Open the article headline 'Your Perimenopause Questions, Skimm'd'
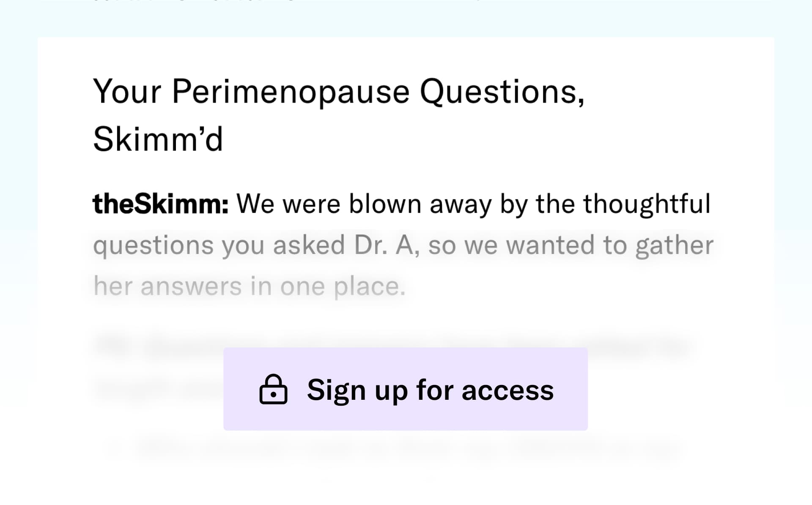This screenshot has width=812, height=505. (338, 114)
